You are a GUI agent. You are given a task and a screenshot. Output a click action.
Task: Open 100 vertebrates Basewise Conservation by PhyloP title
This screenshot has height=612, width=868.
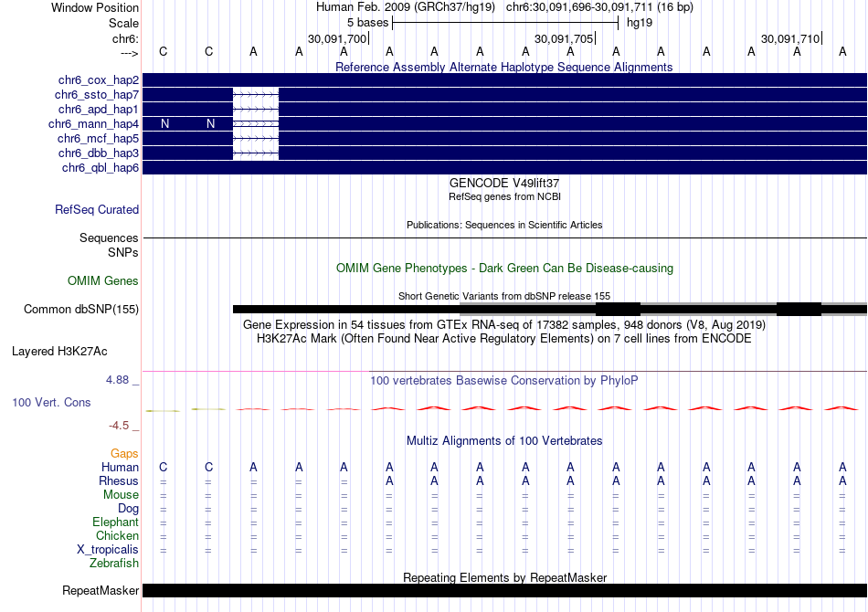pos(504,380)
